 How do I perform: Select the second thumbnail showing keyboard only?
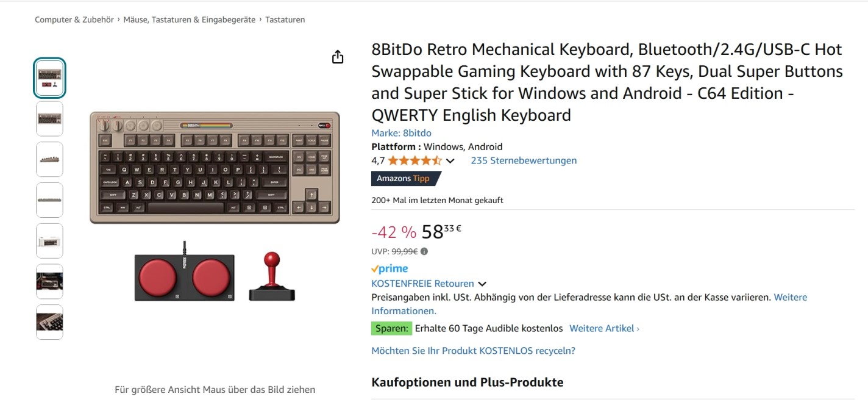(x=49, y=118)
